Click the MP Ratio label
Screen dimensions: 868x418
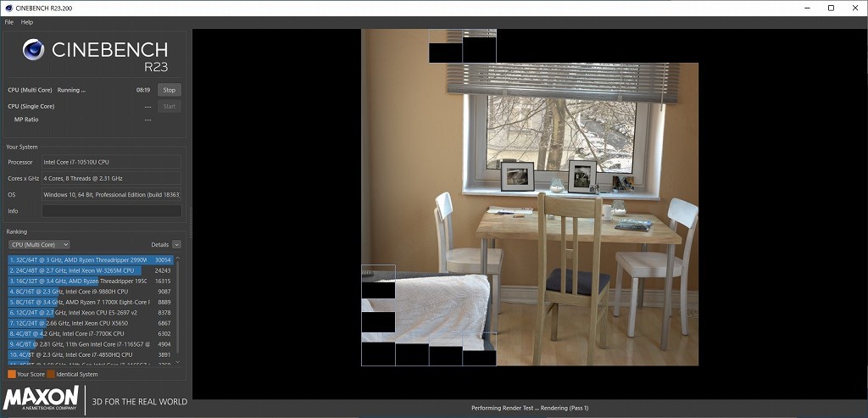[26, 120]
